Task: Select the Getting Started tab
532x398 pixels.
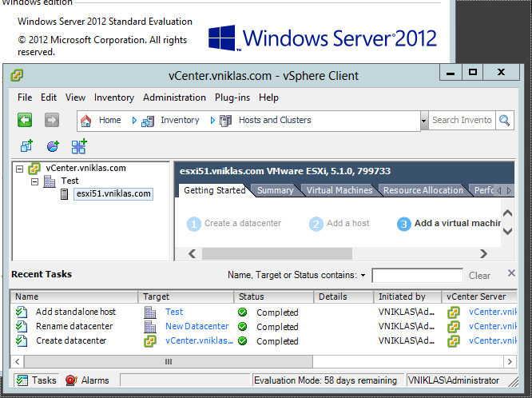Action: pyautogui.click(x=215, y=190)
